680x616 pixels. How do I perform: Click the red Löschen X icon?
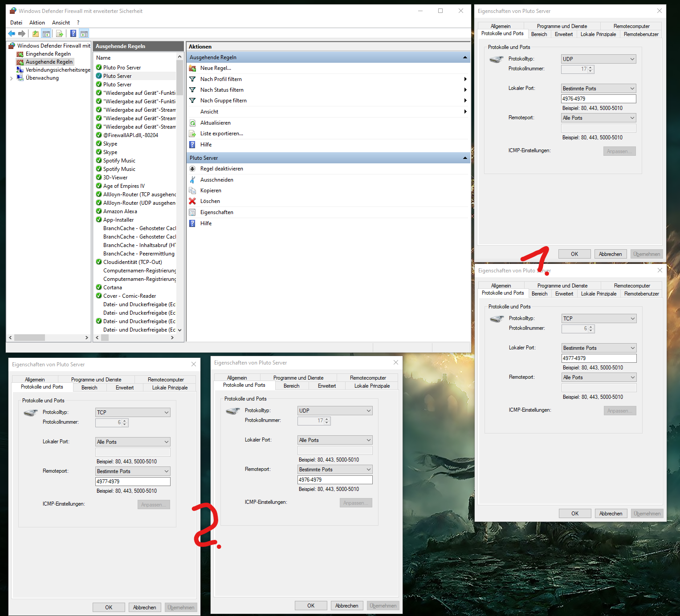tap(192, 201)
